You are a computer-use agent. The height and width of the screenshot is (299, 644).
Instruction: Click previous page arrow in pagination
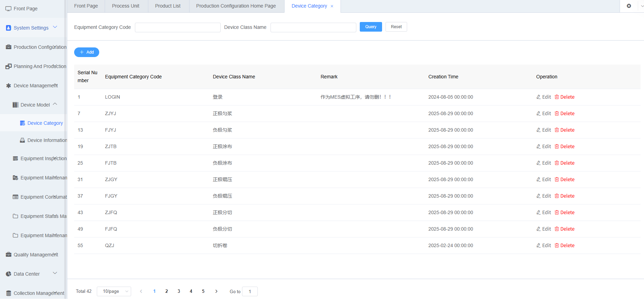141,291
